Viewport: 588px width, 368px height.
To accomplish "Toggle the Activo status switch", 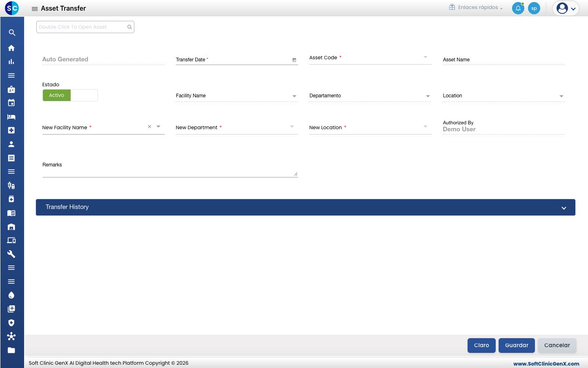I will 70,95.
